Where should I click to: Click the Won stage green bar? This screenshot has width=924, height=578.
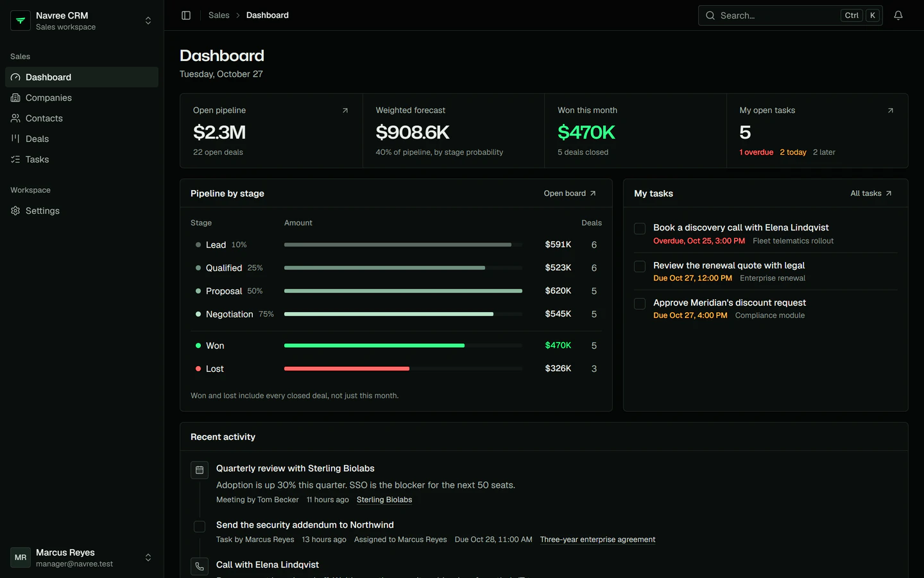[374, 346]
